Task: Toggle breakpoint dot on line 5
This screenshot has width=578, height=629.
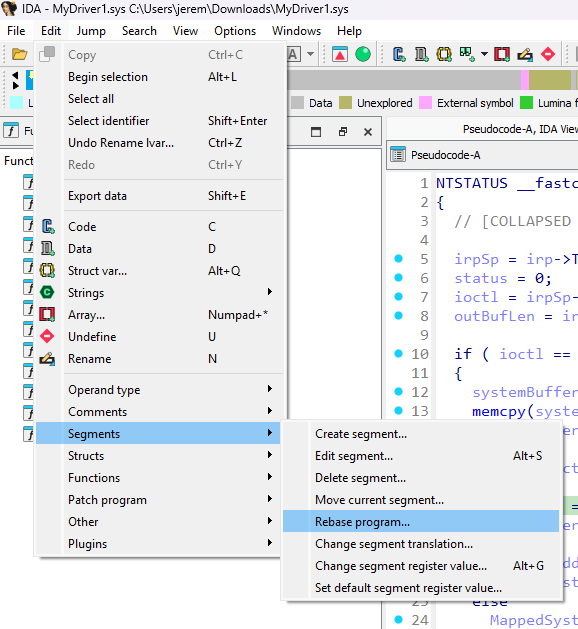Action: (398, 259)
